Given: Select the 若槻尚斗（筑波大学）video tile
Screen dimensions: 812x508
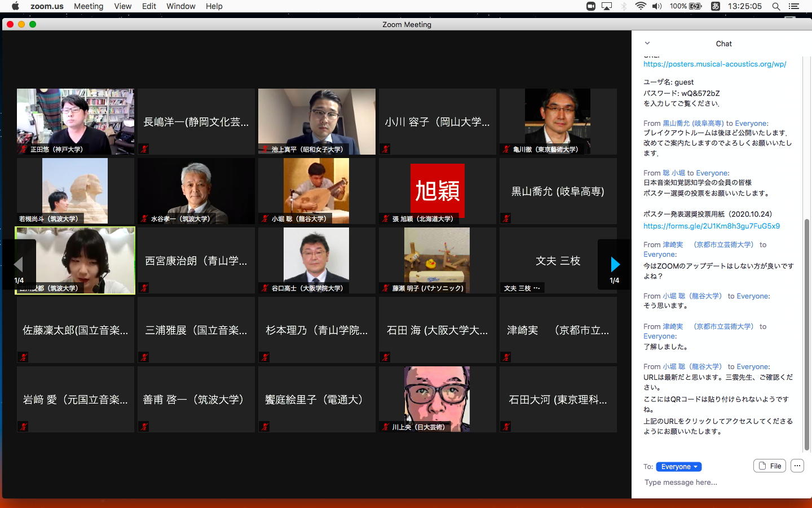Looking at the screenshot, I should (x=76, y=191).
